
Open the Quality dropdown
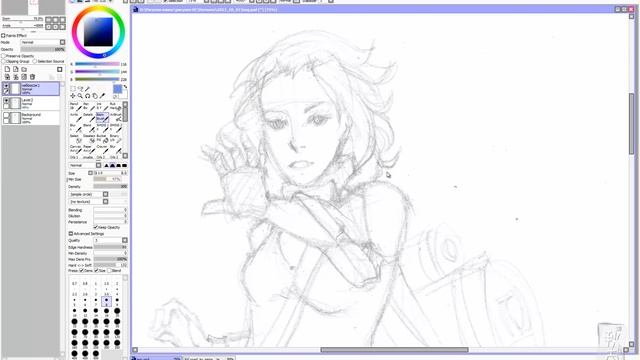pyautogui.click(x=111, y=240)
